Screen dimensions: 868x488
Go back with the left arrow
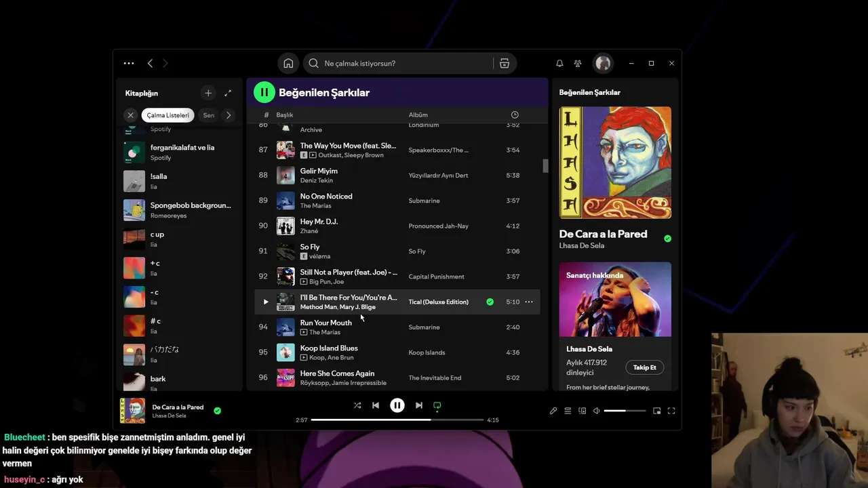click(x=150, y=63)
